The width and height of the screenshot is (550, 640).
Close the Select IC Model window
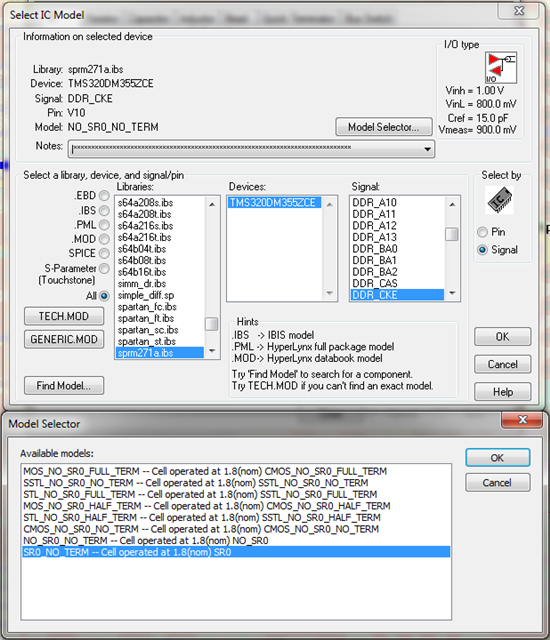pyautogui.click(x=519, y=11)
